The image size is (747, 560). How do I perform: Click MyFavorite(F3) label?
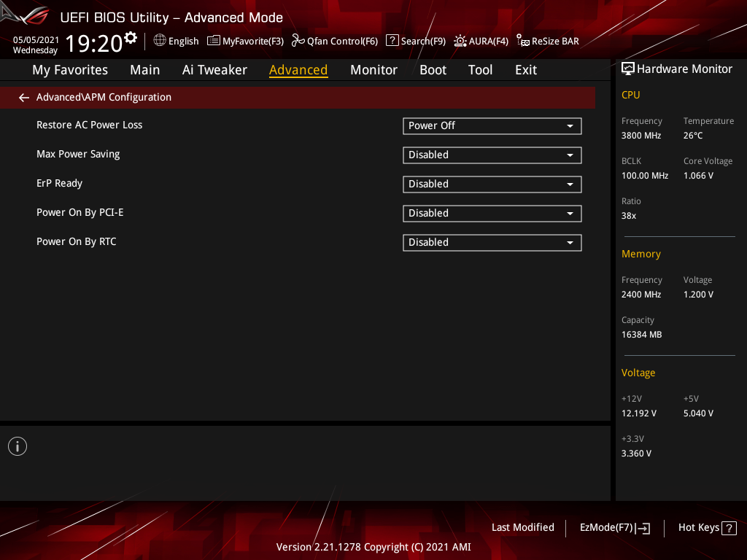[x=253, y=42]
